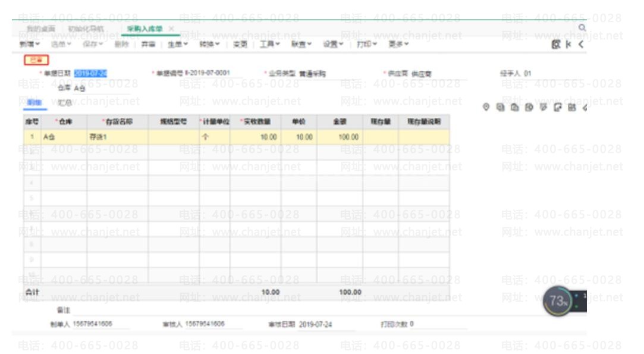Click the 金额 column header

click(340, 122)
